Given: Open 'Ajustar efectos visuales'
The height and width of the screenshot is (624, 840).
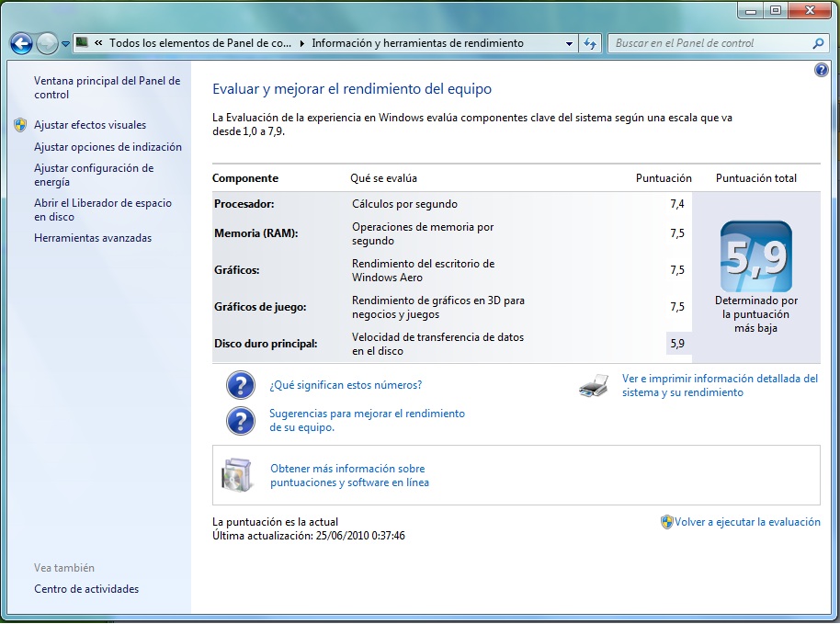Looking at the screenshot, I should click(90, 125).
